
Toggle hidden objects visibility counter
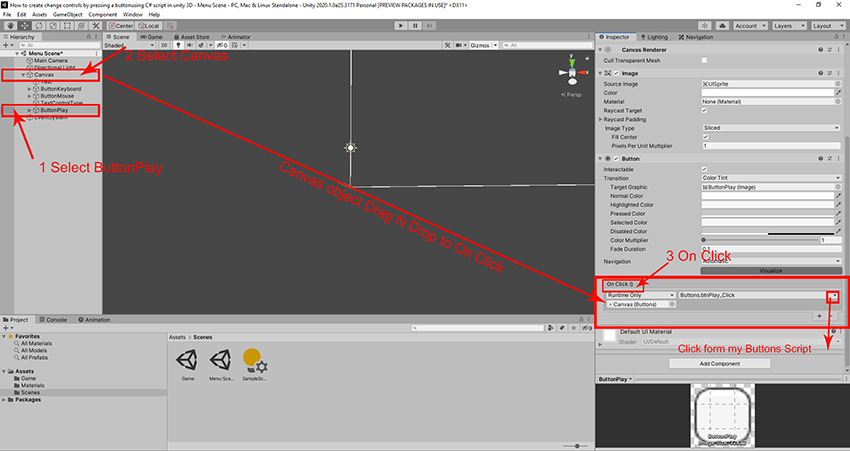222,45
